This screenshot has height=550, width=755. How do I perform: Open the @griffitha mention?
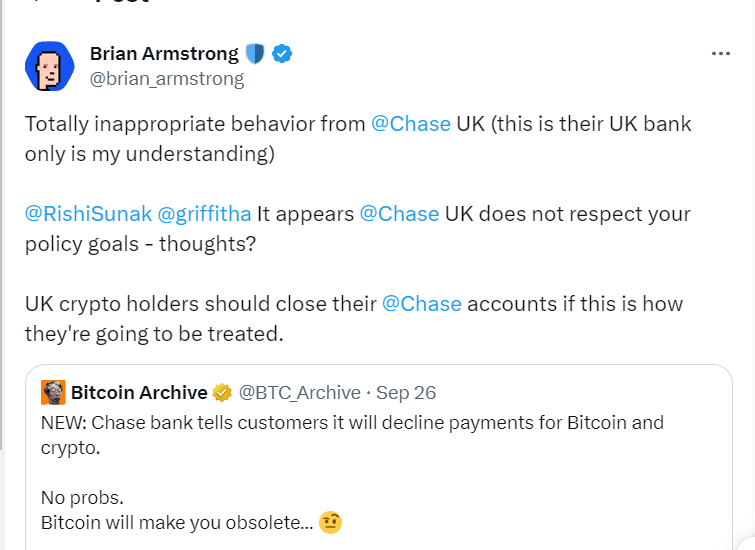click(203, 214)
